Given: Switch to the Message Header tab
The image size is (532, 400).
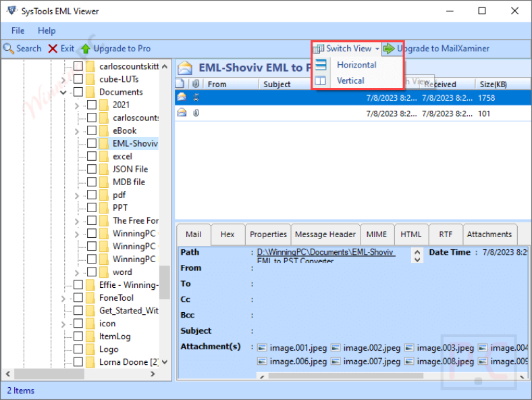Looking at the screenshot, I should pyautogui.click(x=325, y=234).
